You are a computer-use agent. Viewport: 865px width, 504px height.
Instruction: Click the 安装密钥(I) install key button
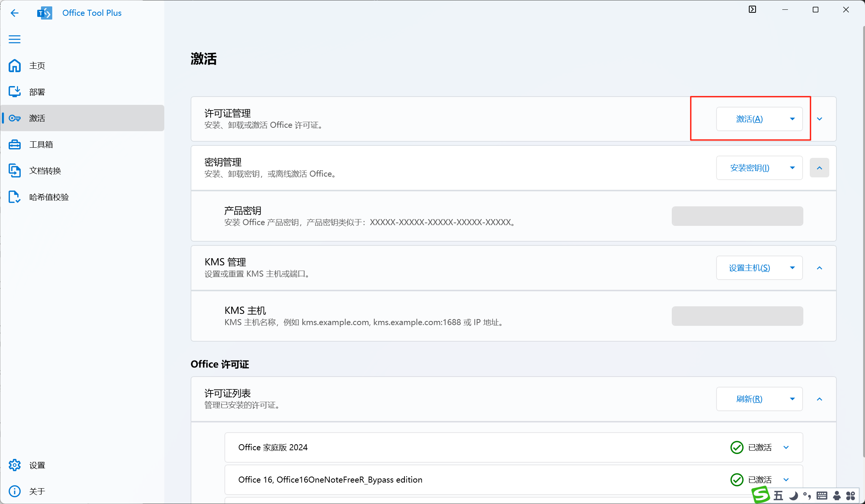pyautogui.click(x=750, y=168)
